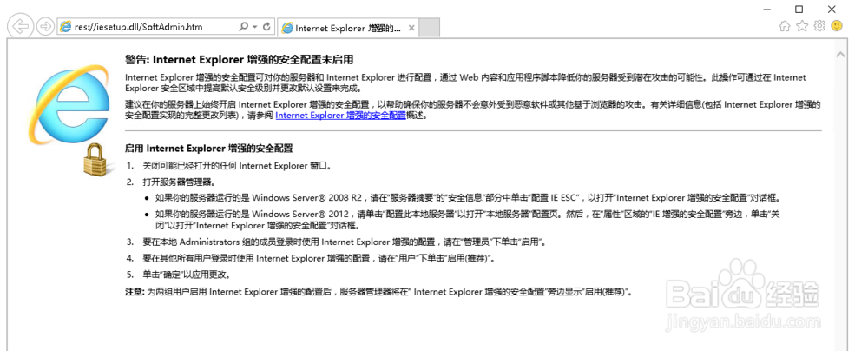
Task: Click the scrollbar up arrow
Action: coord(840,55)
